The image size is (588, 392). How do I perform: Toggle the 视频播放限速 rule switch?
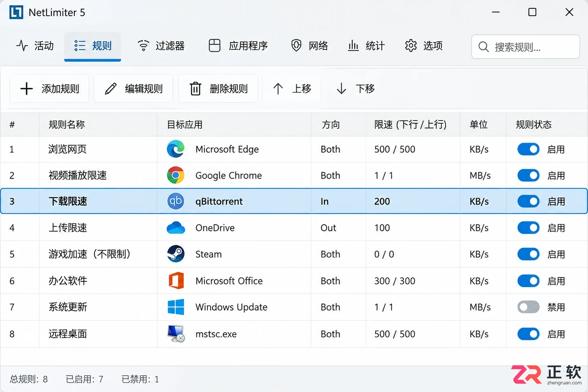[x=528, y=176]
